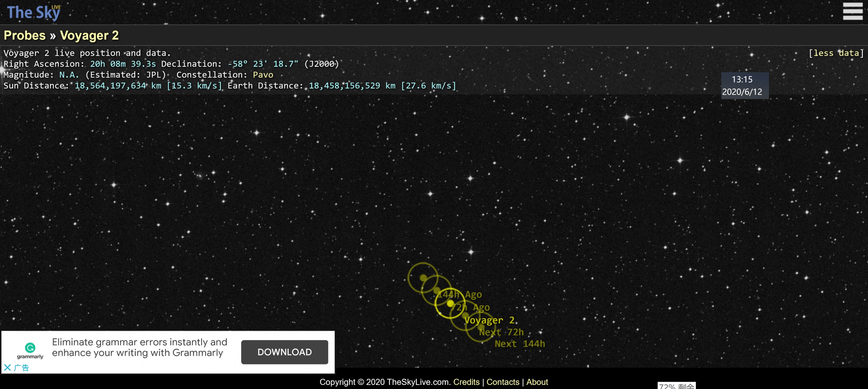The width and height of the screenshot is (868, 389).
Task: Close the Grammarly ad with X icon
Action: (7, 367)
